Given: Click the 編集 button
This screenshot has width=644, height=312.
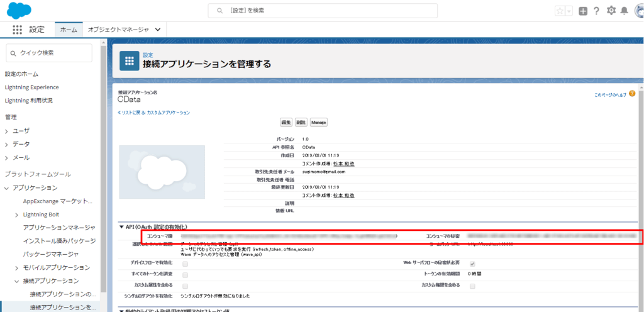Looking at the screenshot, I should tap(286, 122).
